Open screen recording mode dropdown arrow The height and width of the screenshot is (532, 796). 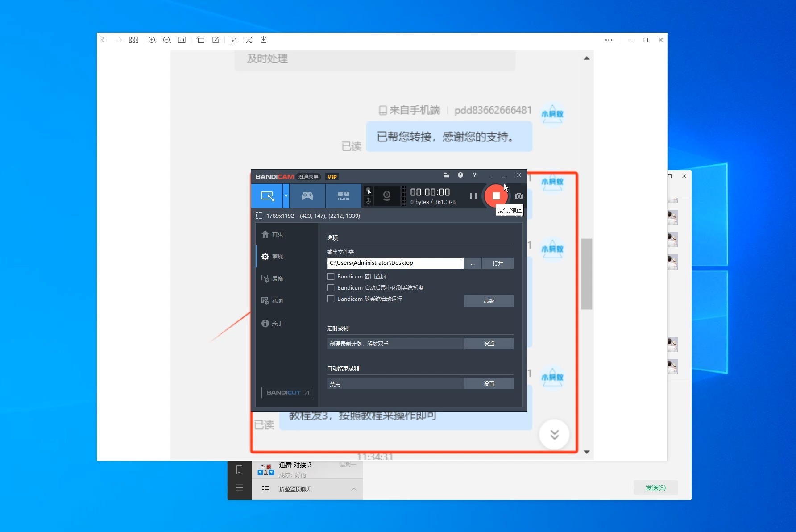(286, 196)
